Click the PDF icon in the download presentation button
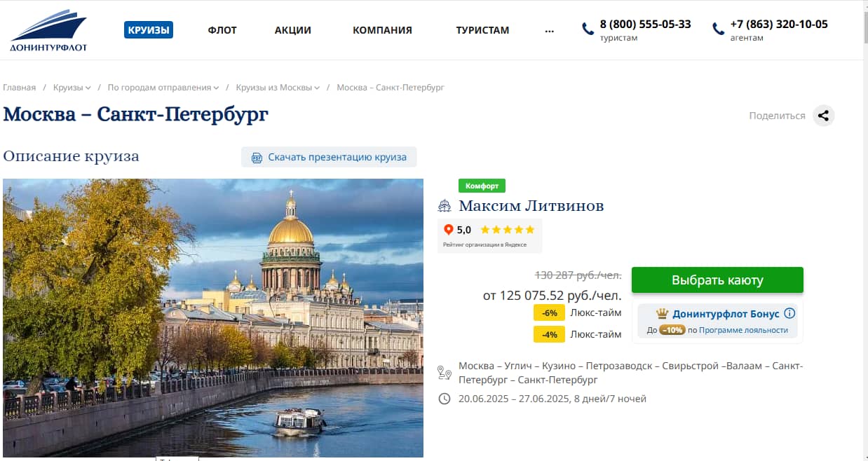The width and height of the screenshot is (868, 461). point(257,157)
